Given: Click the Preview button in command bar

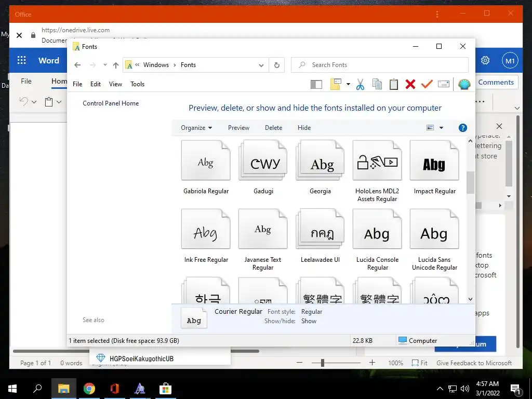Looking at the screenshot, I should click(238, 128).
